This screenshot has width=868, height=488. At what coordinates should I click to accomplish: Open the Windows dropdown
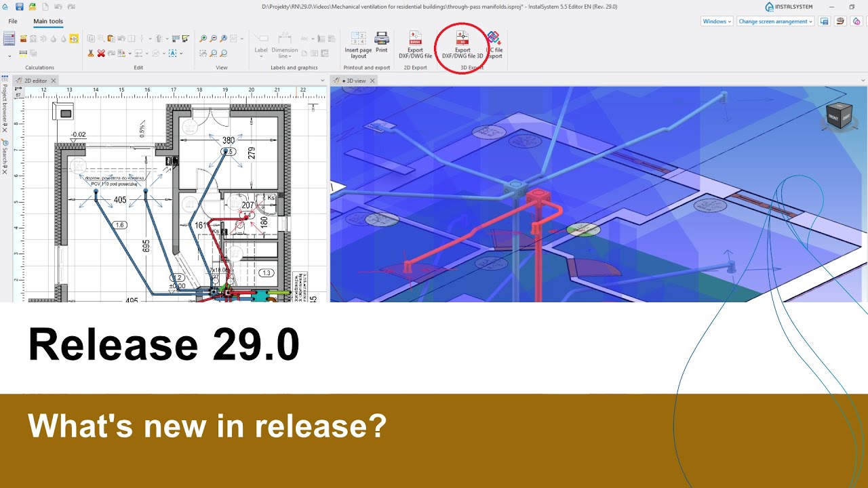click(717, 21)
